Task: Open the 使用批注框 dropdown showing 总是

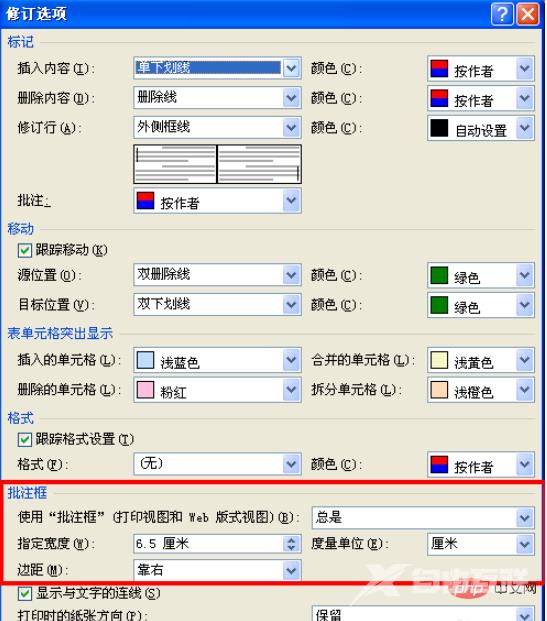Action: point(423,517)
